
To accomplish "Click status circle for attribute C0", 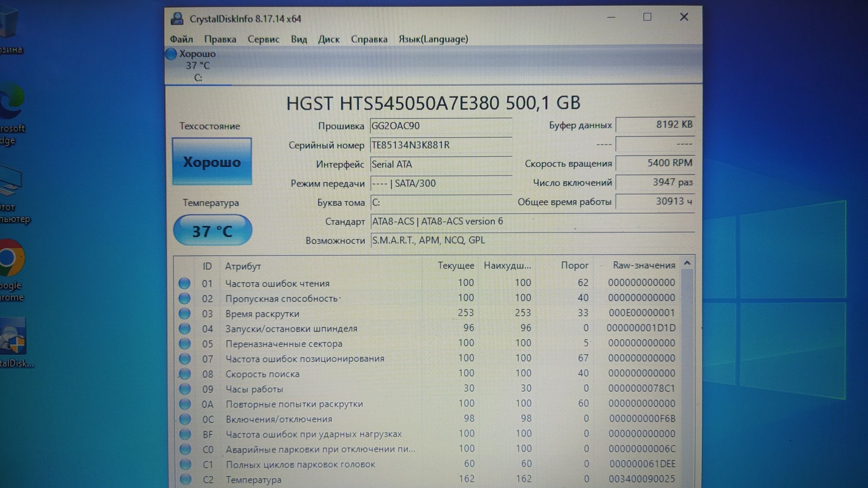I will pyautogui.click(x=185, y=449).
